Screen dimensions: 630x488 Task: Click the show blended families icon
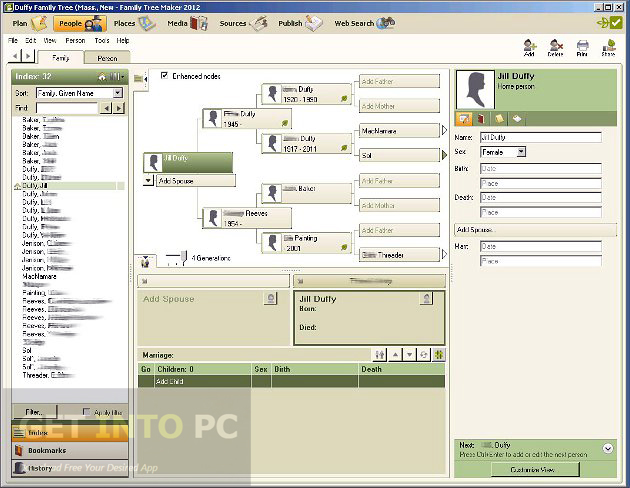click(438, 355)
